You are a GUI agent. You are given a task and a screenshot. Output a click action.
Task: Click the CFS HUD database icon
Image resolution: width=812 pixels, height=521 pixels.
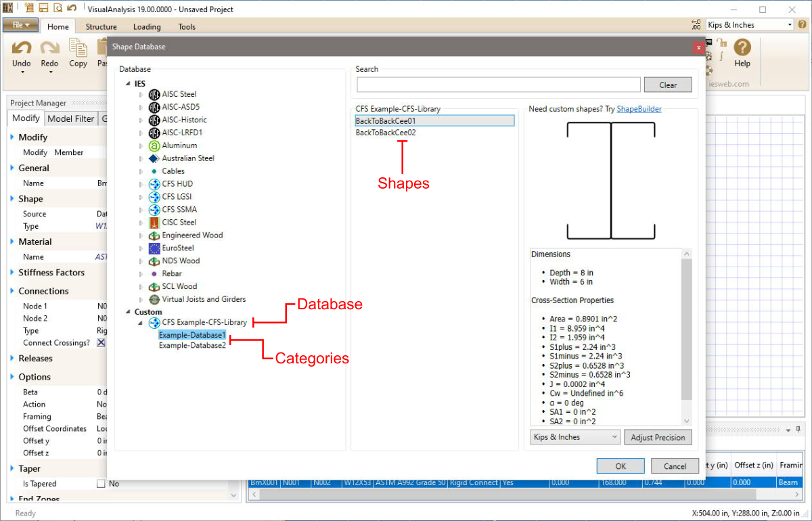pos(154,184)
